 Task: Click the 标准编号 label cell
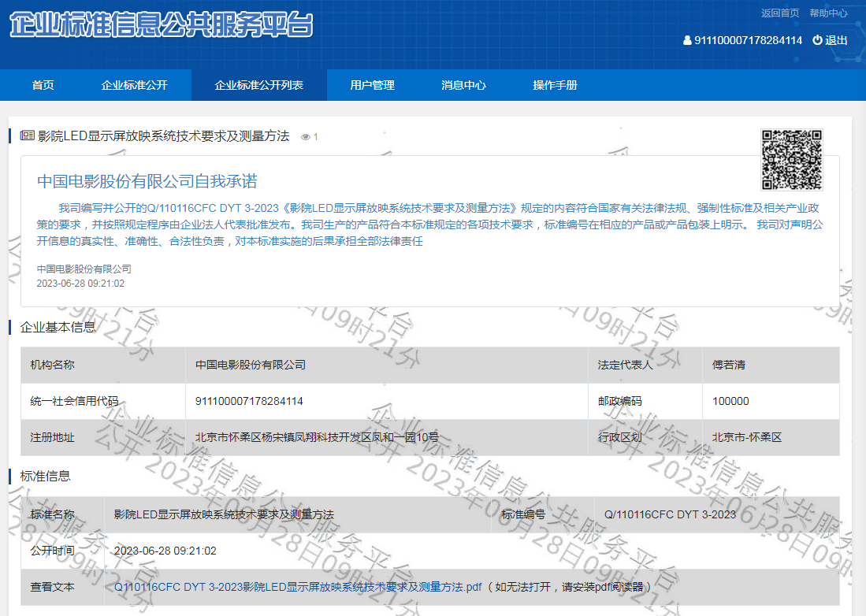coord(543,514)
